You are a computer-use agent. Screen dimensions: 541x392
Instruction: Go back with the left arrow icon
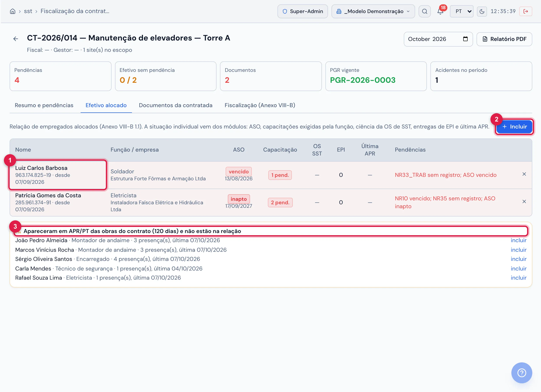(16, 39)
